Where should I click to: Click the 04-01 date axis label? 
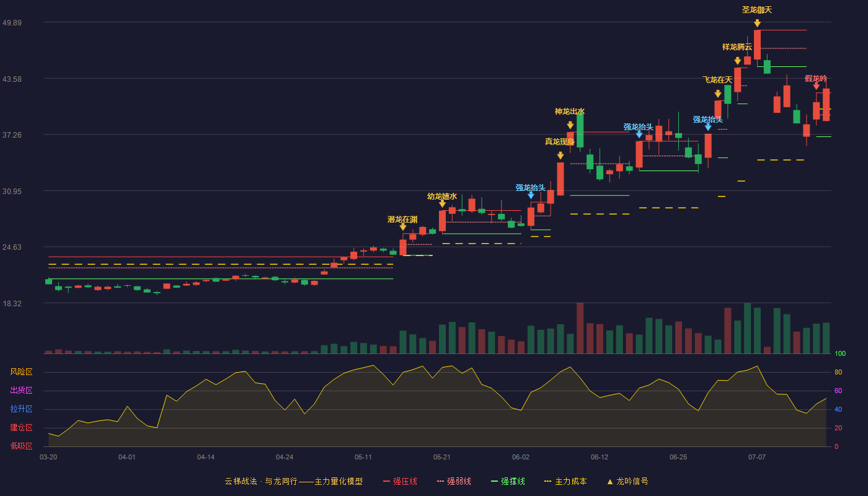pos(127,457)
